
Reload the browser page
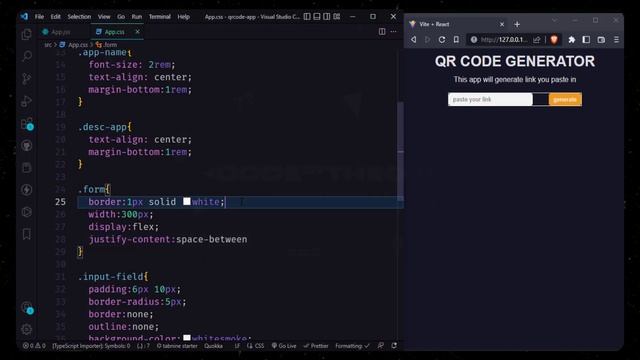click(442, 40)
